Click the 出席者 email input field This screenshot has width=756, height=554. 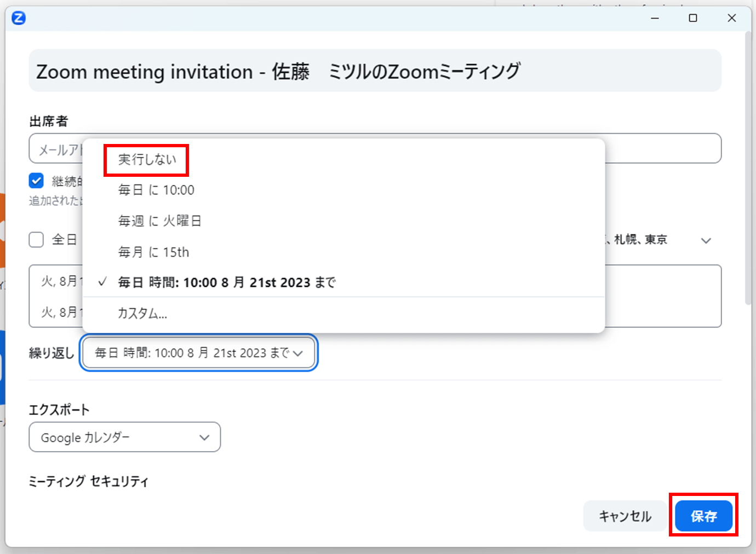point(375,148)
